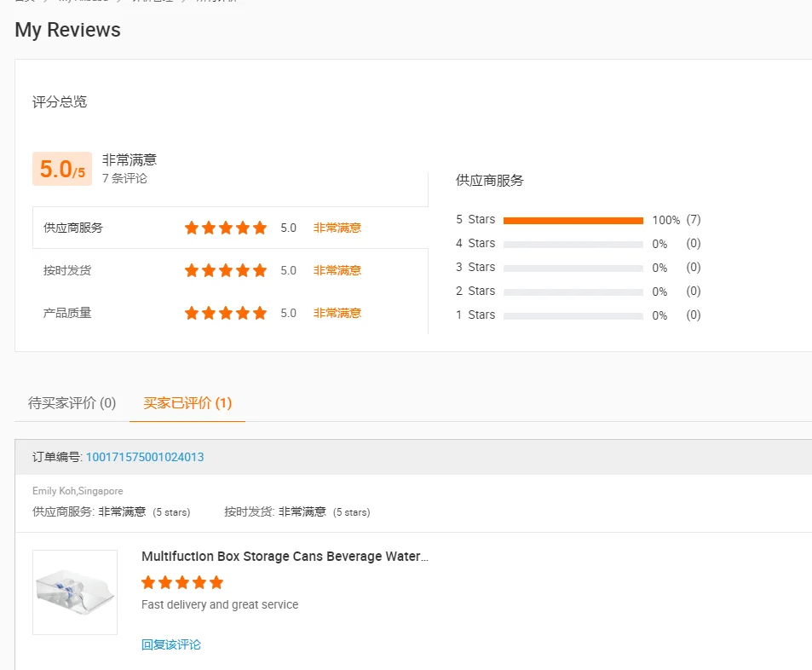The width and height of the screenshot is (812, 670).
Task: Click the 2 Stars rating bar
Action: click(573, 292)
